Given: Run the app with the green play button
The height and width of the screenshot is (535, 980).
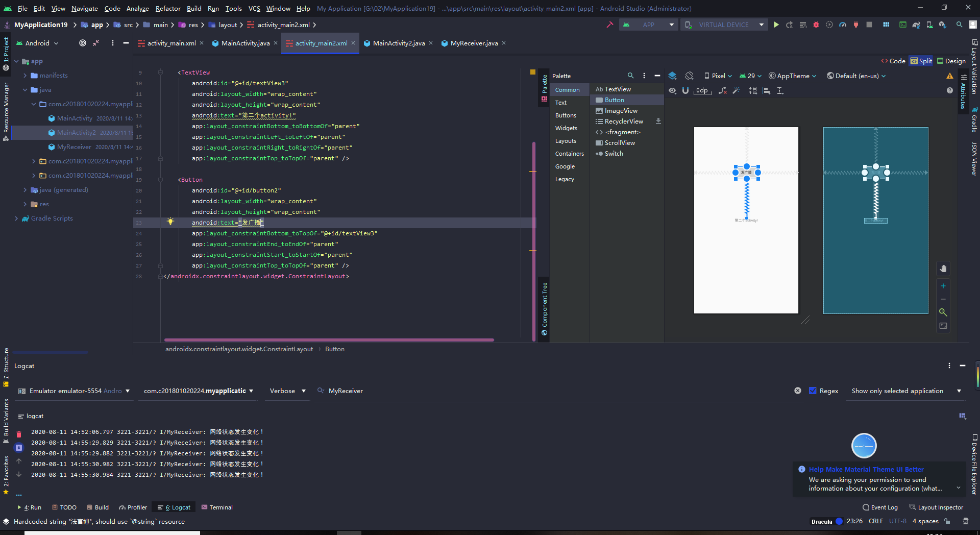Looking at the screenshot, I should (x=776, y=25).
